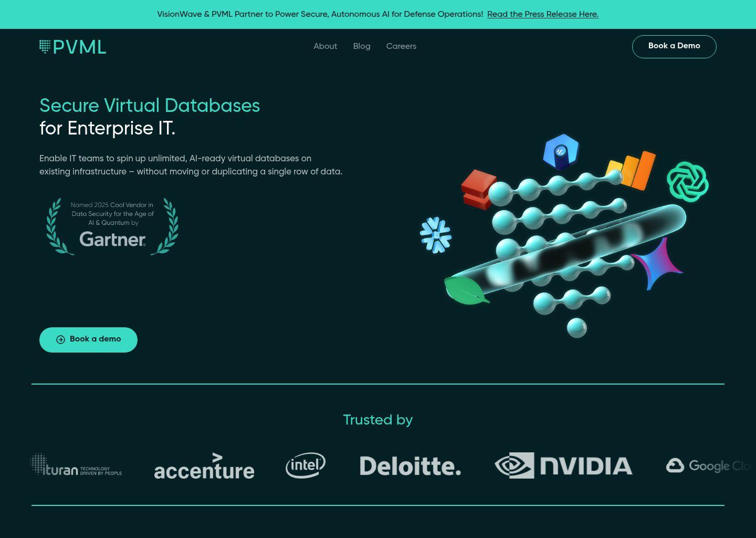Click the PVML logo in header
The width and height of the screenshot is (756, 538).
[x=72, y=47]
